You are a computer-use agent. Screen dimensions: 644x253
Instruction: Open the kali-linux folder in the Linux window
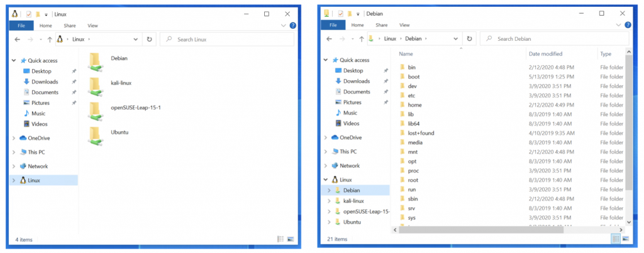click(x=109, y=86)
